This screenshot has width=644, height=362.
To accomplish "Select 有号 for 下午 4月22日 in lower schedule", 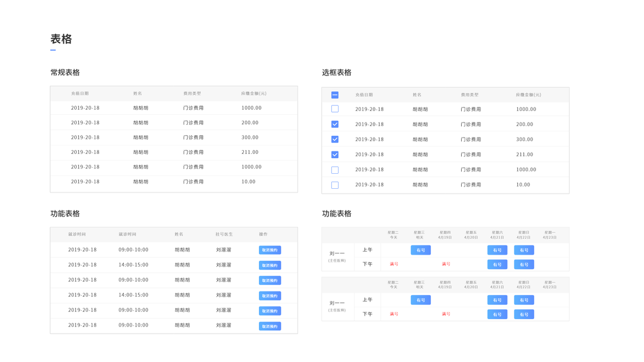I will click(x=524, y=314).
